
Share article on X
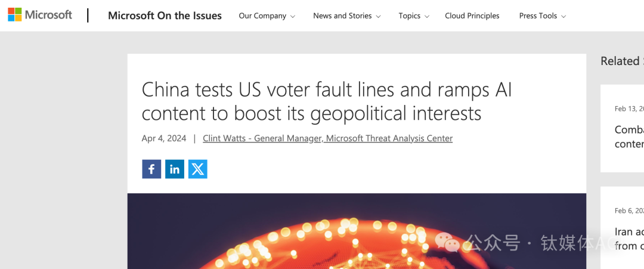[198, 169]
